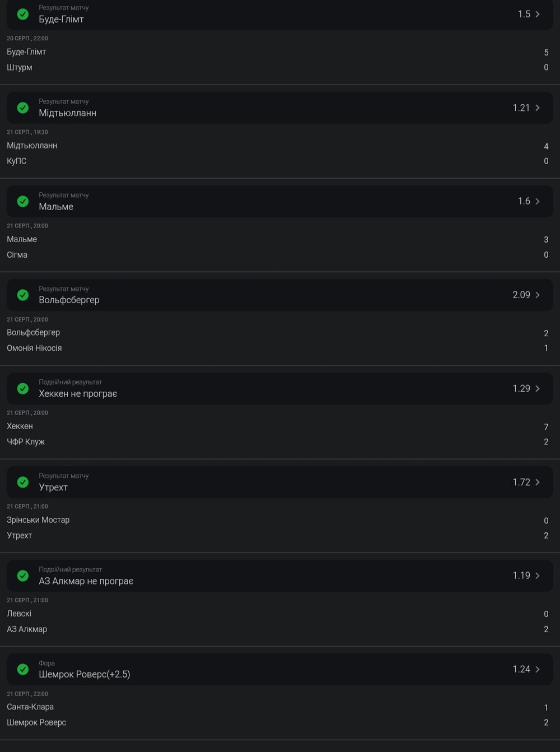The width and height of the screenshot is (560, 752).
Task: Click green checkmark beside АЗ Алкмар не програє
Action: point(23,575)
